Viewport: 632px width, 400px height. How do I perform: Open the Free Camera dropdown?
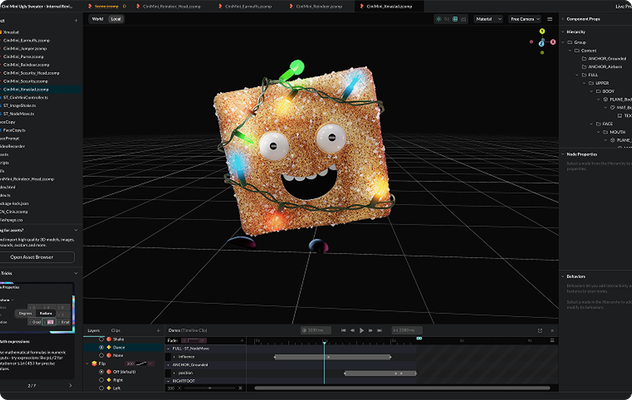(524, 19)
